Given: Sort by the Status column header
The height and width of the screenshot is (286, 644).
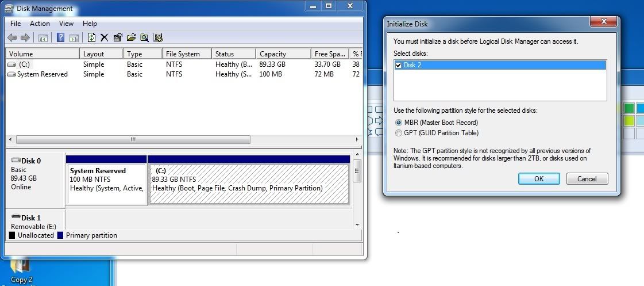Looking at the screenshot, I should [x=234, y=54].
